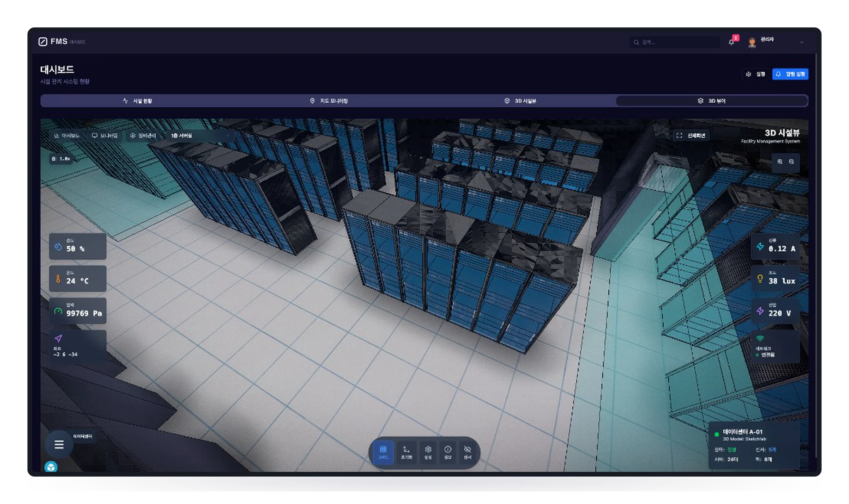Open 3D settings in bottom toolbar
Screen dimensions: 849x504
click(428, 452)
